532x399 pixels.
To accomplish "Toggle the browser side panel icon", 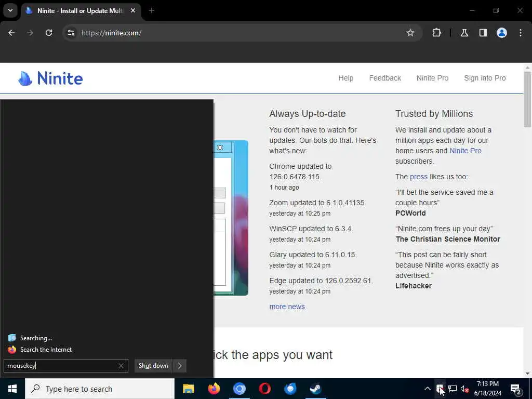I will coord(483,33).
